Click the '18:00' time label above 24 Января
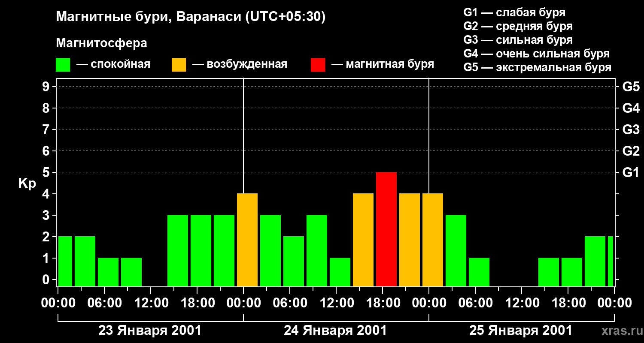The image size is (644, 343). (383, 303)
